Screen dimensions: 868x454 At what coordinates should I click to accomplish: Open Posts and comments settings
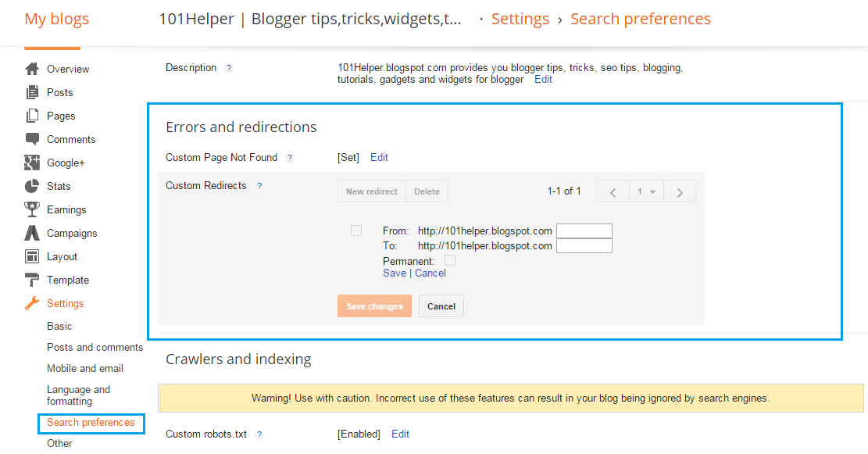coord(95,347)
